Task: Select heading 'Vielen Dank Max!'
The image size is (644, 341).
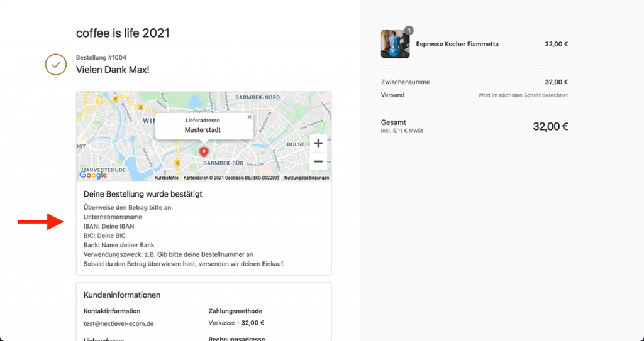Action: [113, 70]
